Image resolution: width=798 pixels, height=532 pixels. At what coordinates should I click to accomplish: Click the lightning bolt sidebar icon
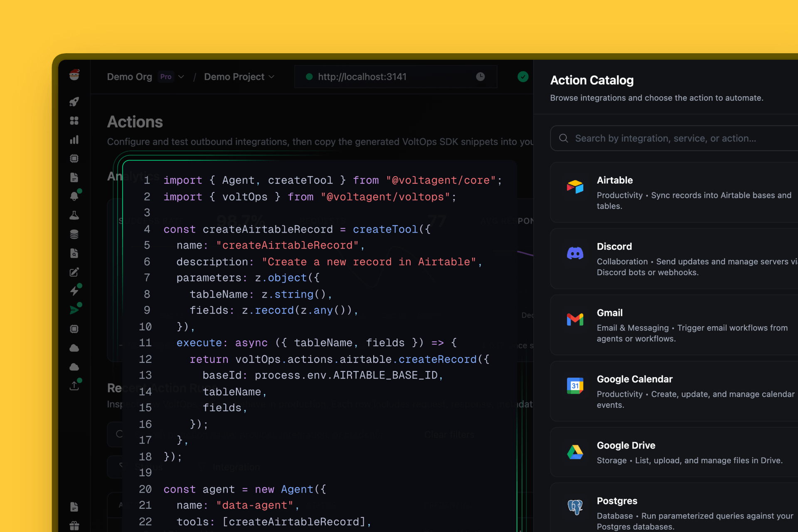click(x=74, y=291)
